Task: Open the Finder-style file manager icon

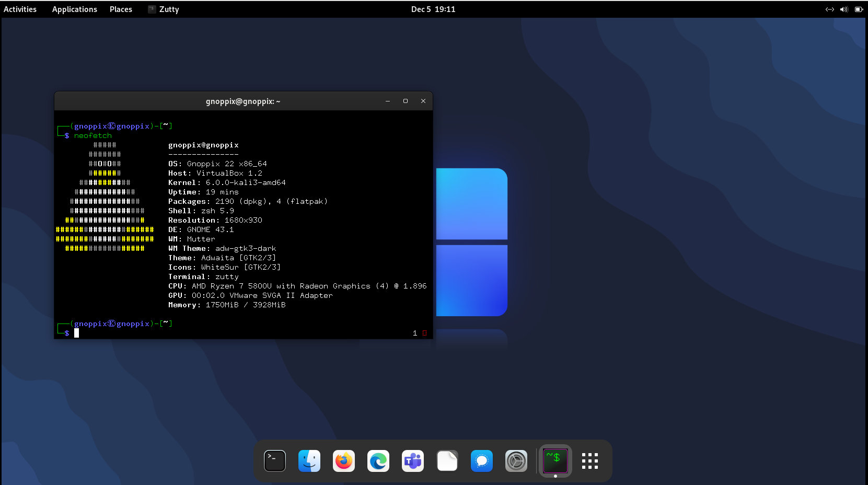Action: click(309, 461)
